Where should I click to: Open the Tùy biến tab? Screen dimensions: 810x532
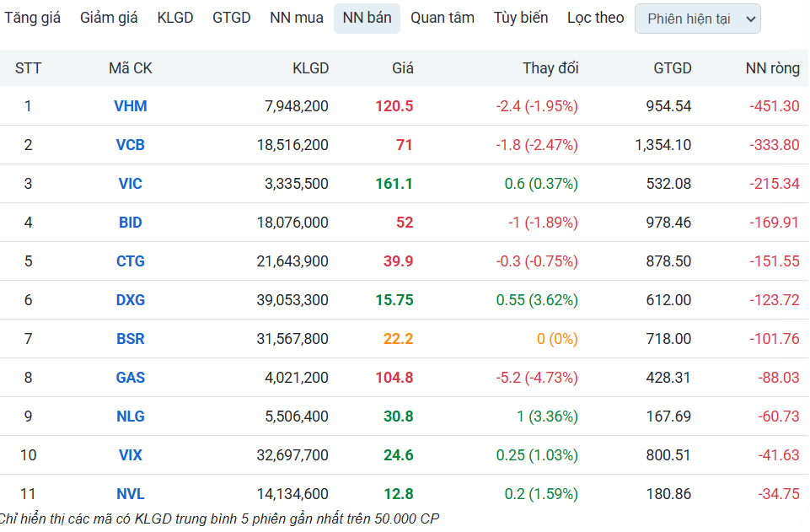pos(520,18)
